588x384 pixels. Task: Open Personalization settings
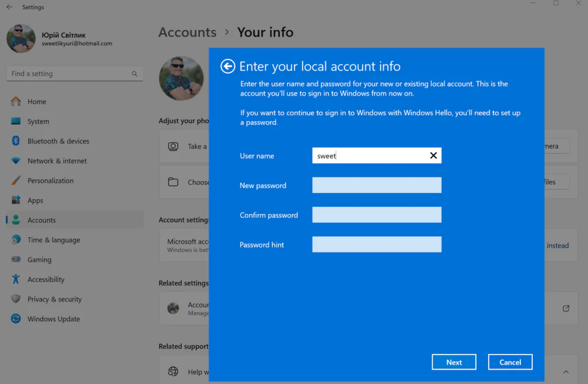(75, 181)
